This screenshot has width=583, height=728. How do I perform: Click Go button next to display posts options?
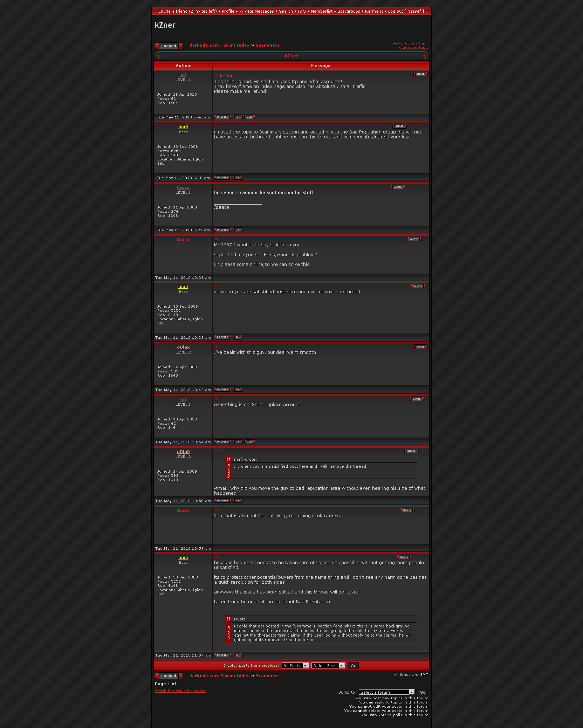353,666
